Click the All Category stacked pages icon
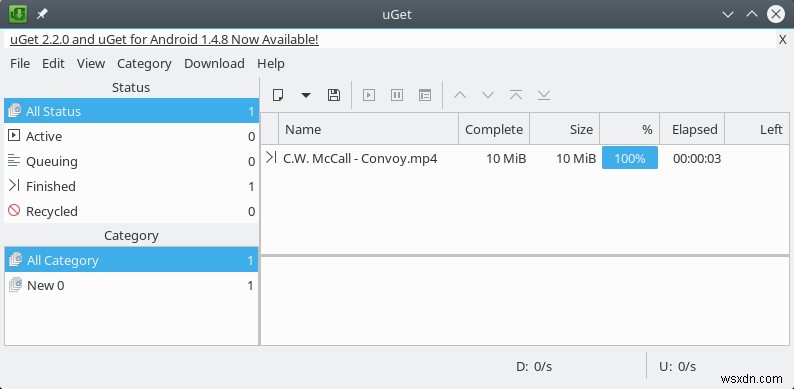 (x=15, y=259)
